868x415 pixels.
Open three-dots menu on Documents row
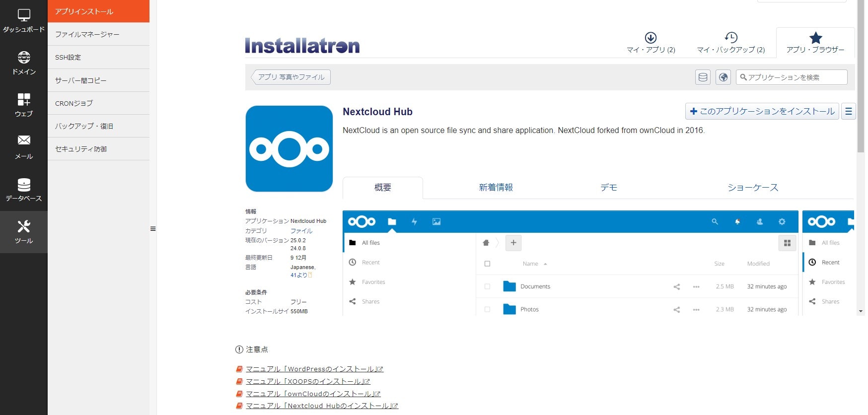(696, 286)
